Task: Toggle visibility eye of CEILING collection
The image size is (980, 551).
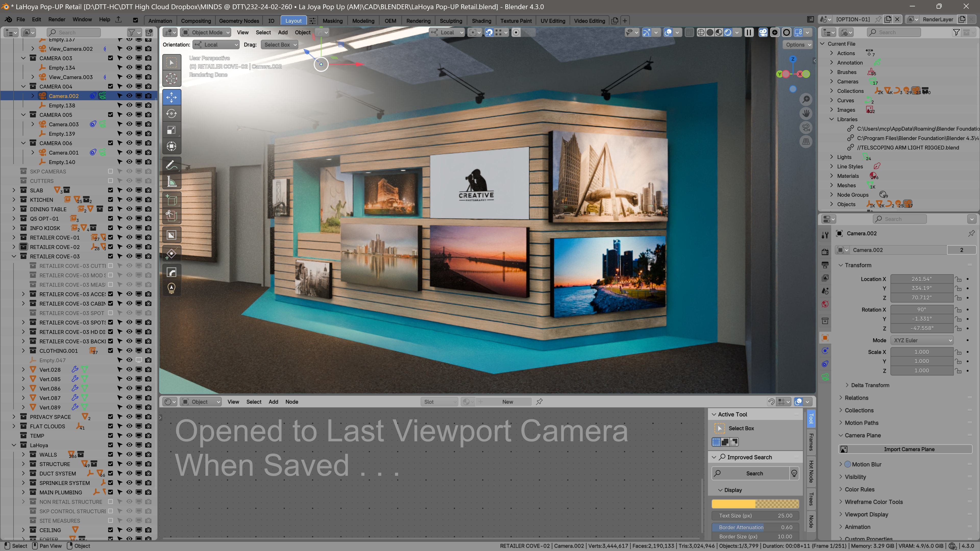Action: [x=129, y=530]
